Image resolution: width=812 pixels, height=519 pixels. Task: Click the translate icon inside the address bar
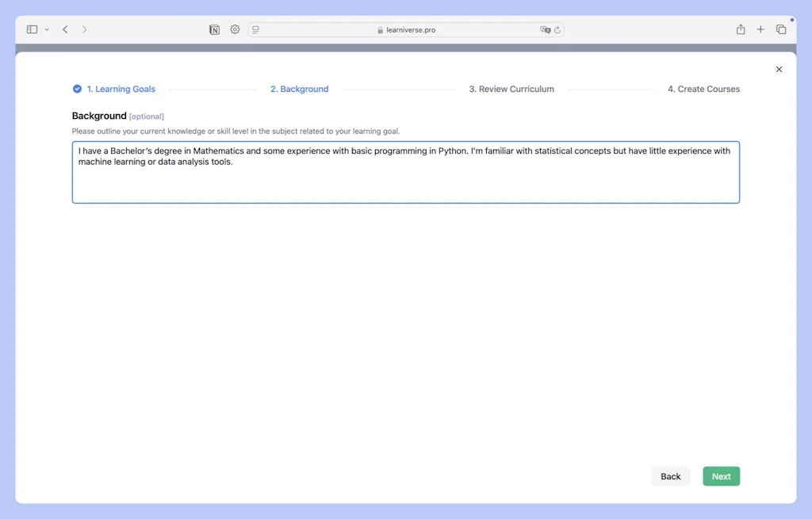pyautogui.click(x=544, y=29)
